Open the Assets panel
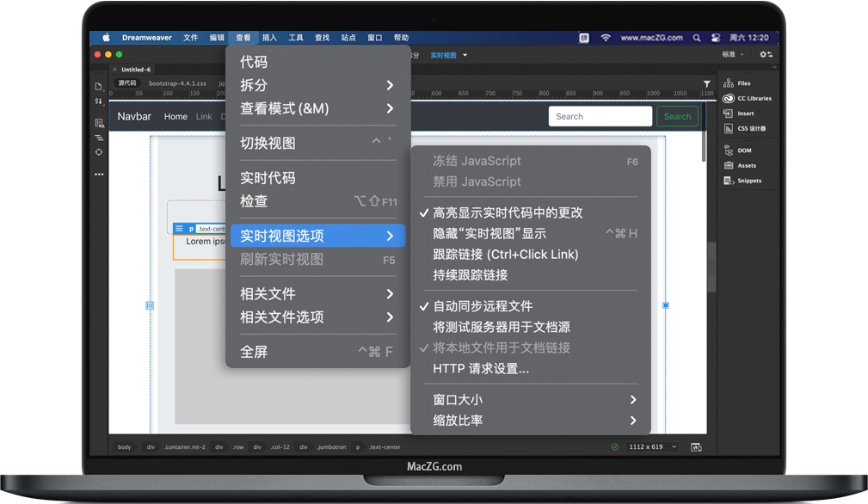The width and height of the screenshot is (868, 504). 740,165
